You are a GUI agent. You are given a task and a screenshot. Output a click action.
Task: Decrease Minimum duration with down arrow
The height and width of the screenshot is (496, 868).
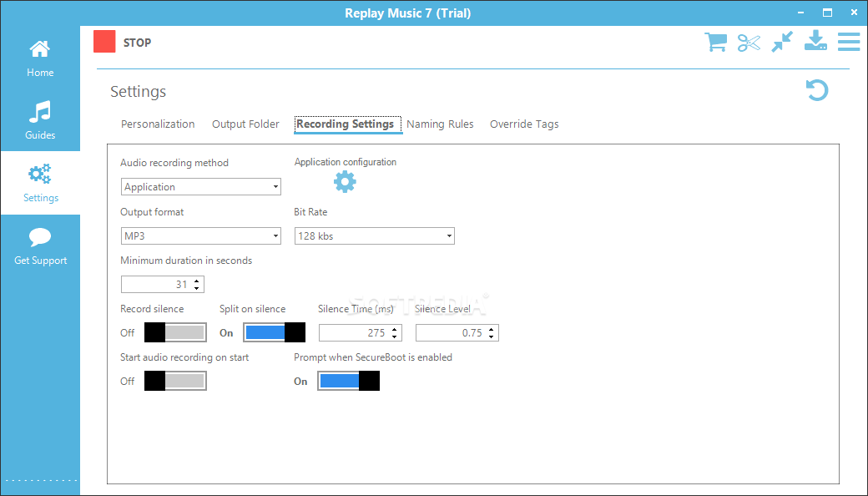pyautogui.click(x=196, y=288)
